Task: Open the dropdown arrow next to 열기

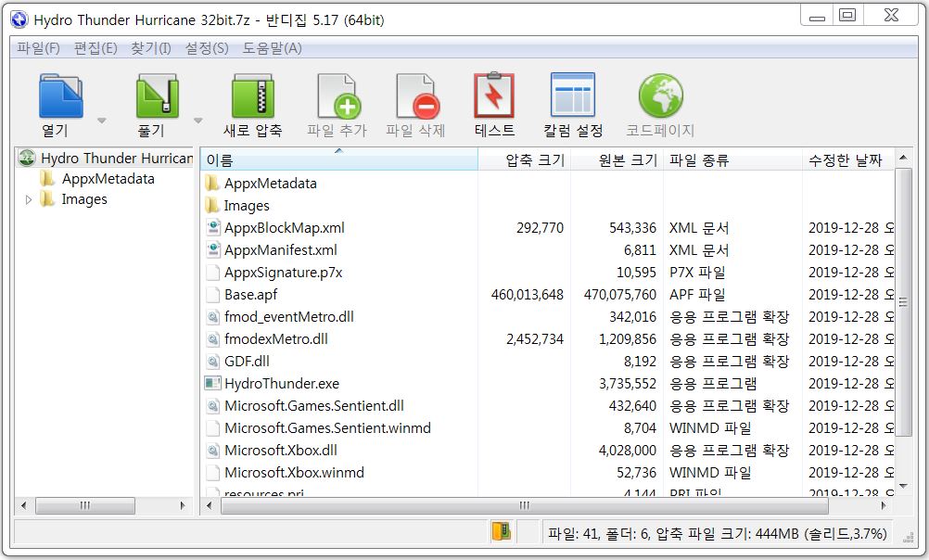Action: [102, 121]
